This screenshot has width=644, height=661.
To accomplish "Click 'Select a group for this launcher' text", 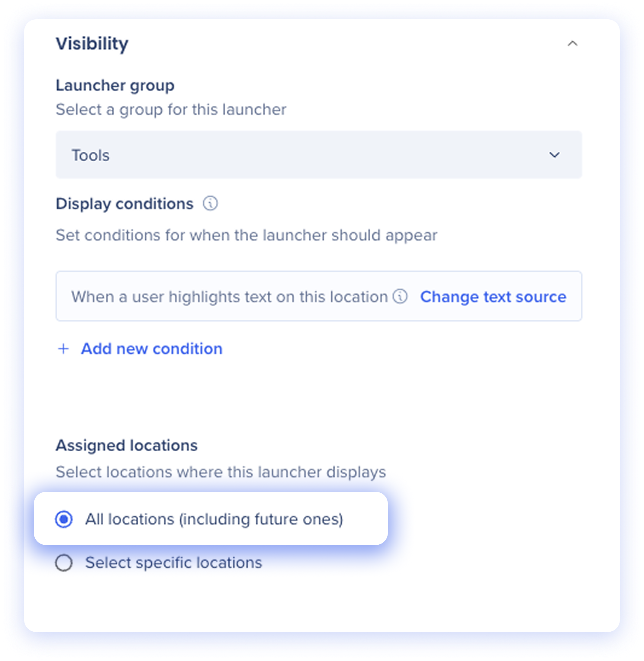I will coord(171,110).
